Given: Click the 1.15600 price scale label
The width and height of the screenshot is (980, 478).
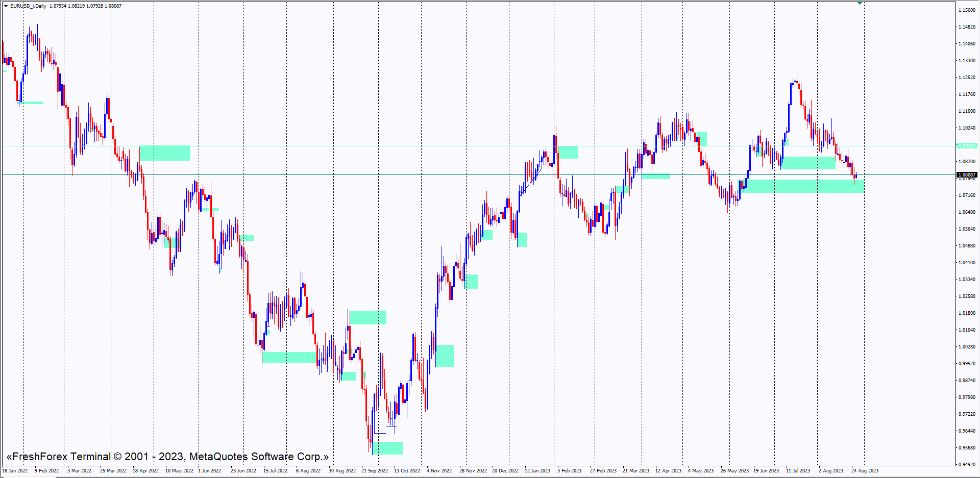Looking at the screenshot, I should click(x=967, y=10).
